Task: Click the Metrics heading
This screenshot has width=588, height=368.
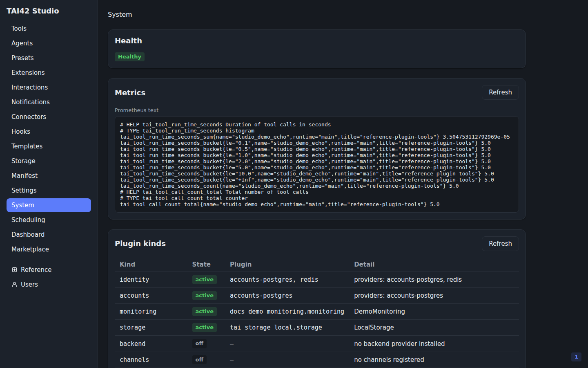Action: click(130, 93)
